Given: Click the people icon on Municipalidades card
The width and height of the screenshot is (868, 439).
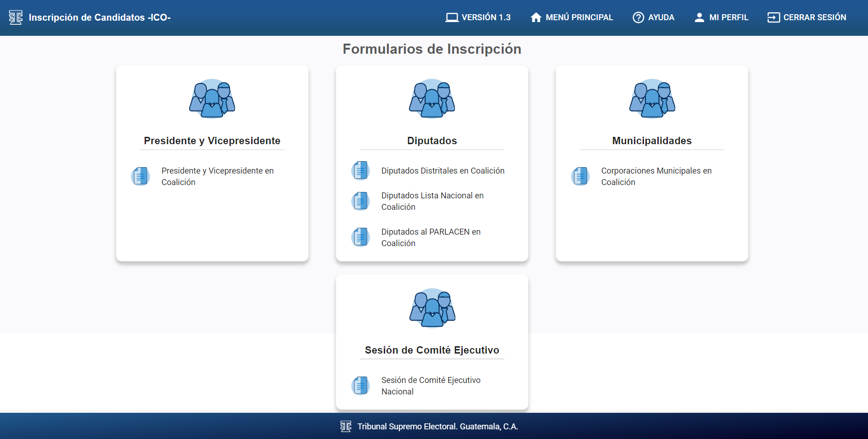Looking at the screenshot, I should [x=652, y=99].
